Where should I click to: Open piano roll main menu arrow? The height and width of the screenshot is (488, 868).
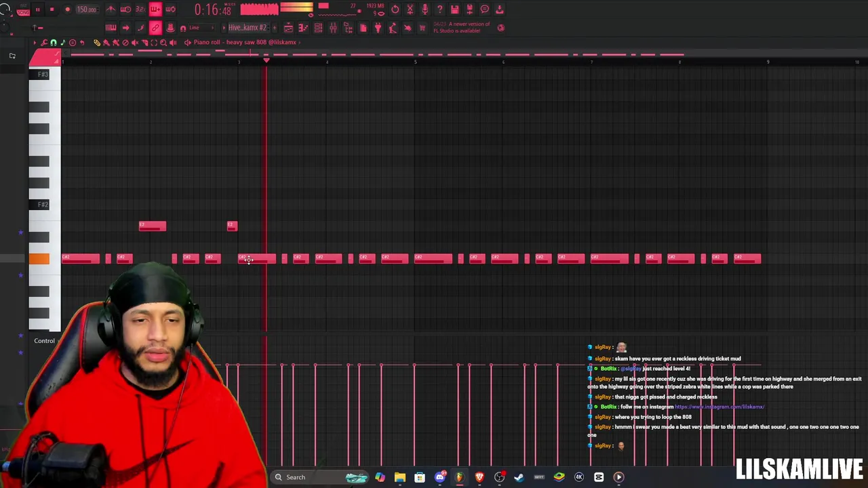tap(35, 42)
